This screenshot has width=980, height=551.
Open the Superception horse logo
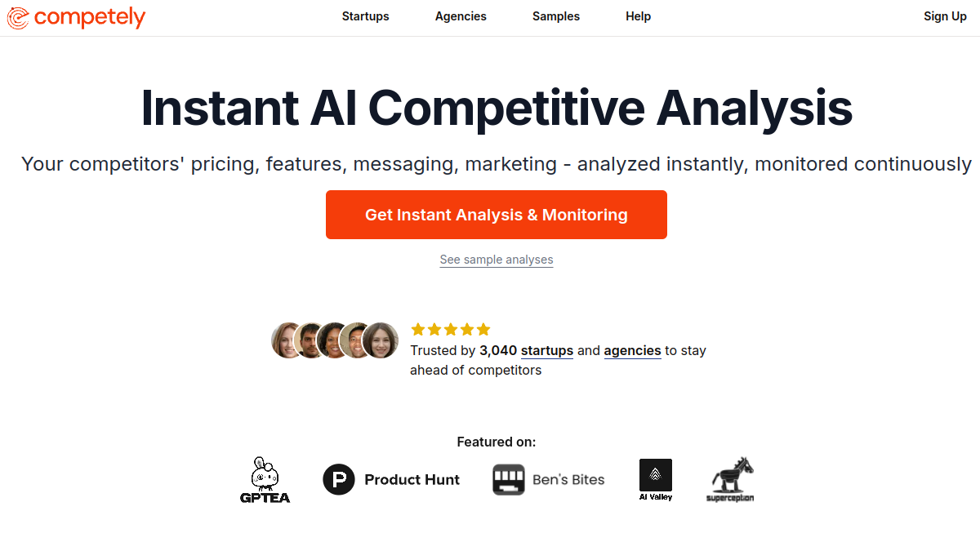pyautogui.click(x=730, y=479)
